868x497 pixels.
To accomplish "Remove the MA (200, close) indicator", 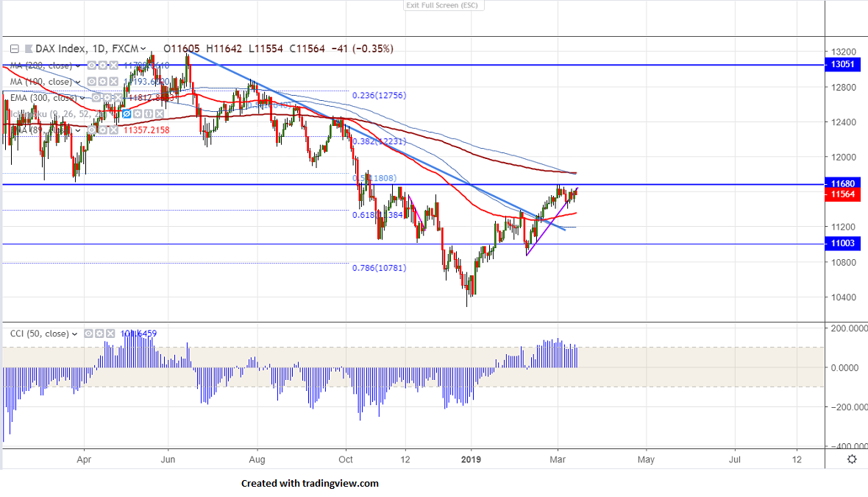I will (113, 66).
